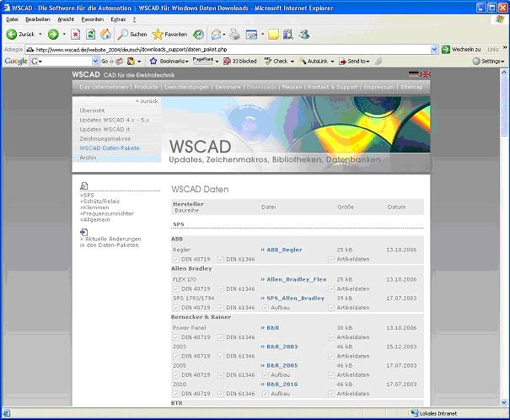Click the highlighter pen icon
The width and height of the screenshot is (510, 420).
pyautogui.click(x=378, y=62)
